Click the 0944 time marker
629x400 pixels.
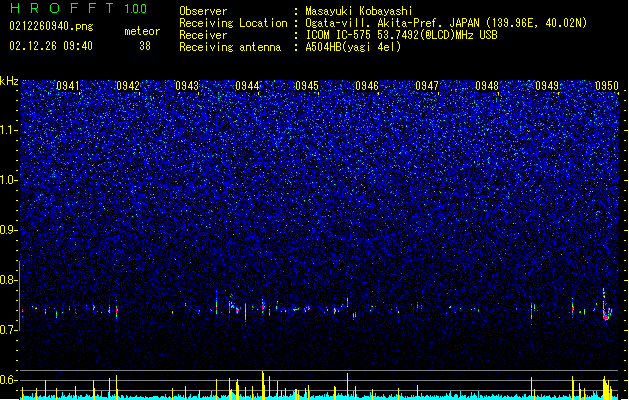[x=247, y=86]
